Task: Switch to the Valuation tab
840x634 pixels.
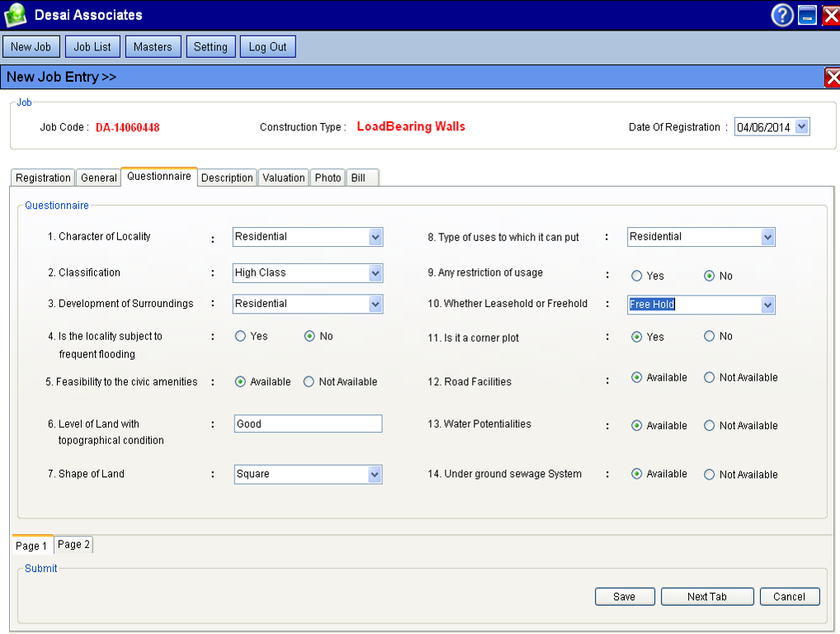Action: coord(283,177)
